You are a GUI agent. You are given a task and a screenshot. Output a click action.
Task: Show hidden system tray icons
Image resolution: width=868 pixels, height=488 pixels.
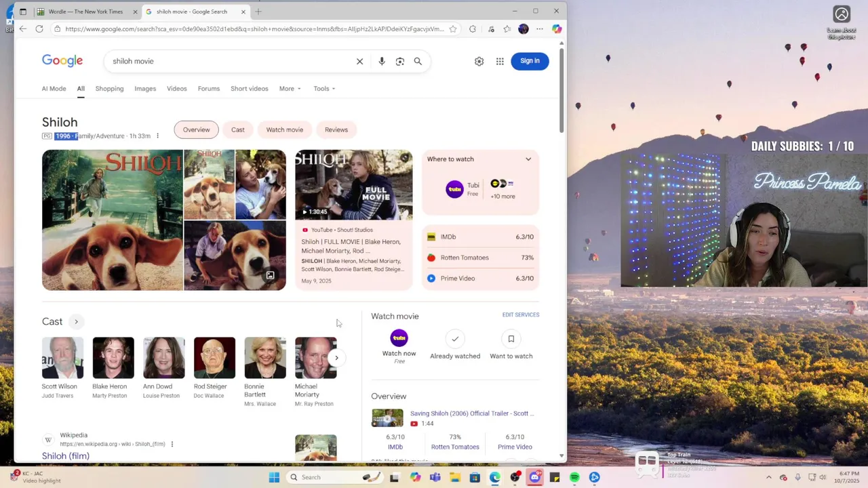pos(768,477)
